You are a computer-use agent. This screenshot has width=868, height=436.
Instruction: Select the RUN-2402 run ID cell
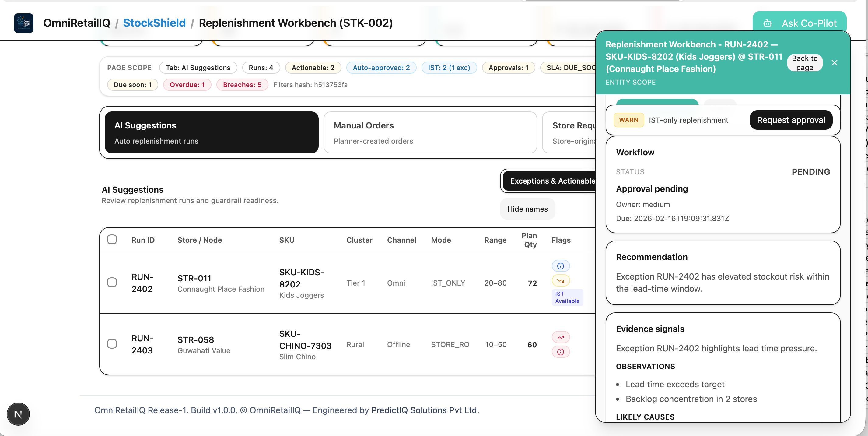click(142, 283)
